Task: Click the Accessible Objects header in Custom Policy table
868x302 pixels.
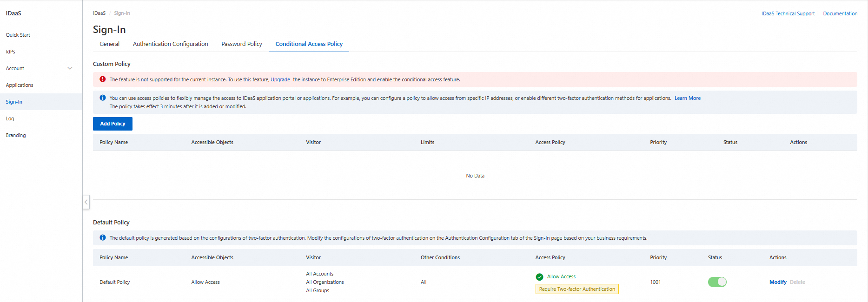Action: [x=212, y=142]
